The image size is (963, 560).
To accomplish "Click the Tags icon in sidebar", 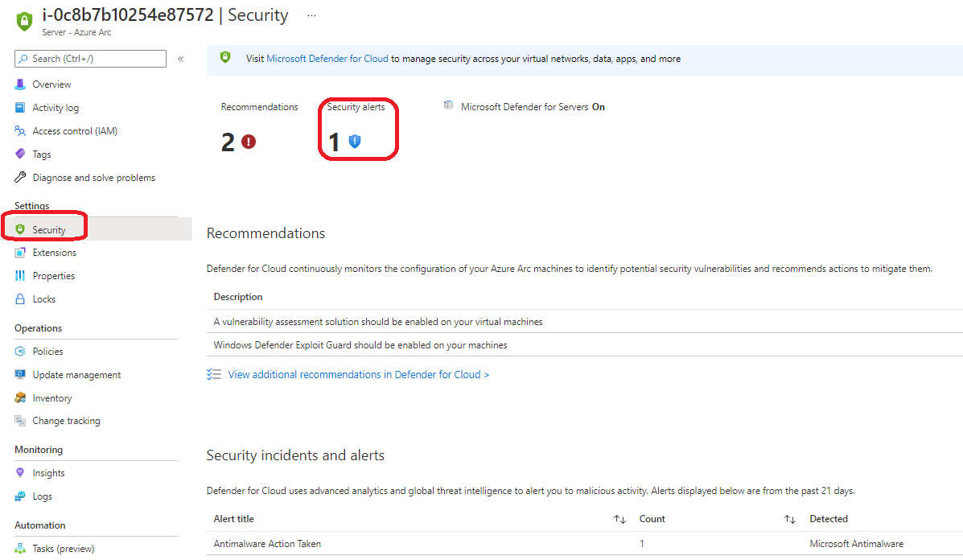I will 20,154.
